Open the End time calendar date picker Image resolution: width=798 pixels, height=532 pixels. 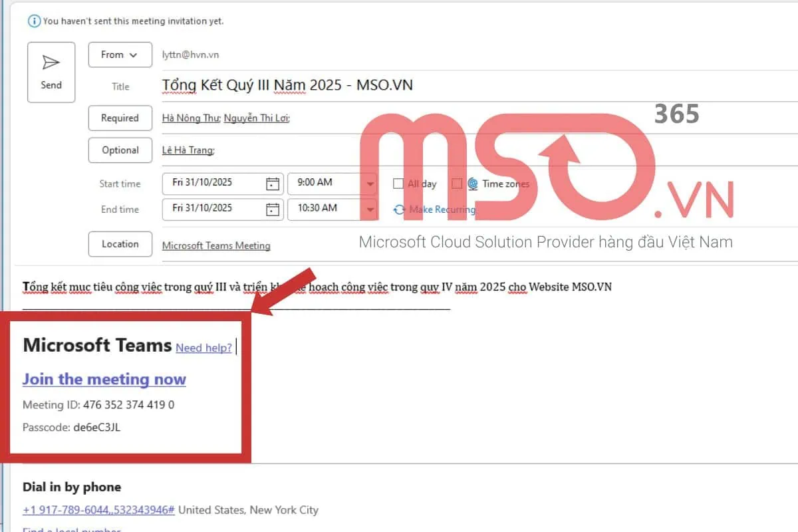(273, 209)
